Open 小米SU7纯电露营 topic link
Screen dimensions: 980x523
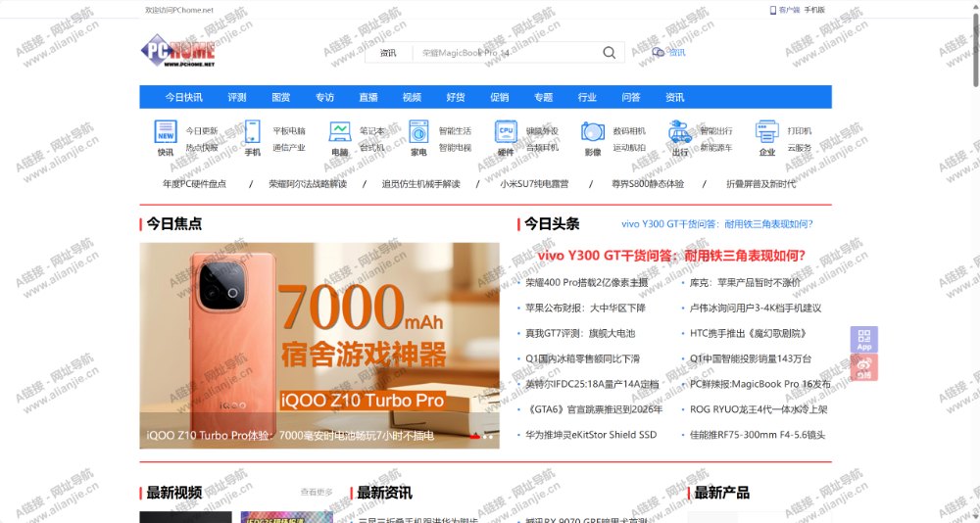pos(534,184)
